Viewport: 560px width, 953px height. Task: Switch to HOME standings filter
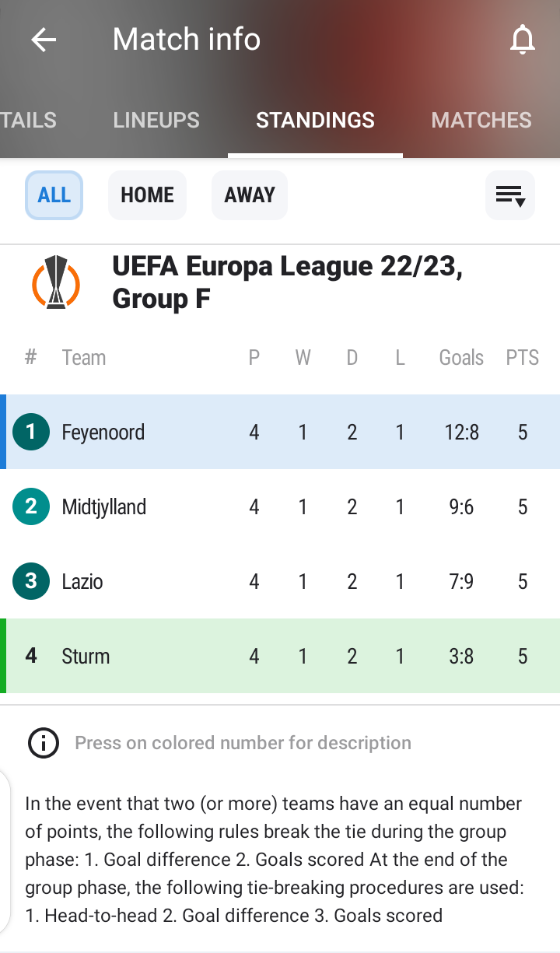[147, 195]
